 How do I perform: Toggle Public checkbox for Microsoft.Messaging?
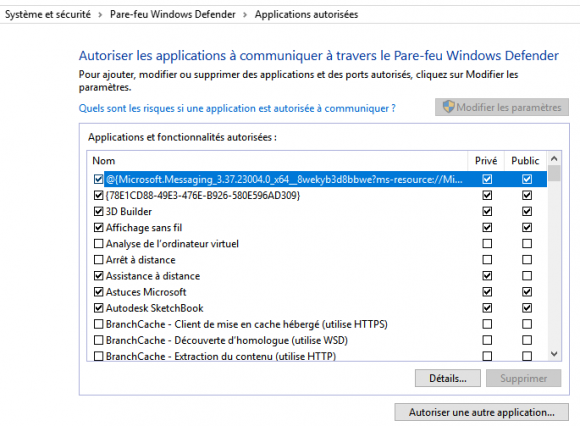pos(527,179)
